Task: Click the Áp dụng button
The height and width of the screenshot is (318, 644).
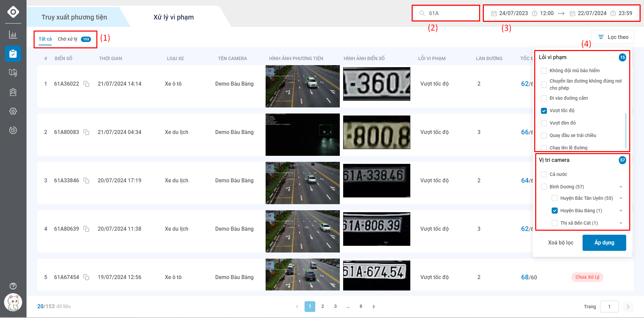Action: pyautogui.click(x=604, y=243)
